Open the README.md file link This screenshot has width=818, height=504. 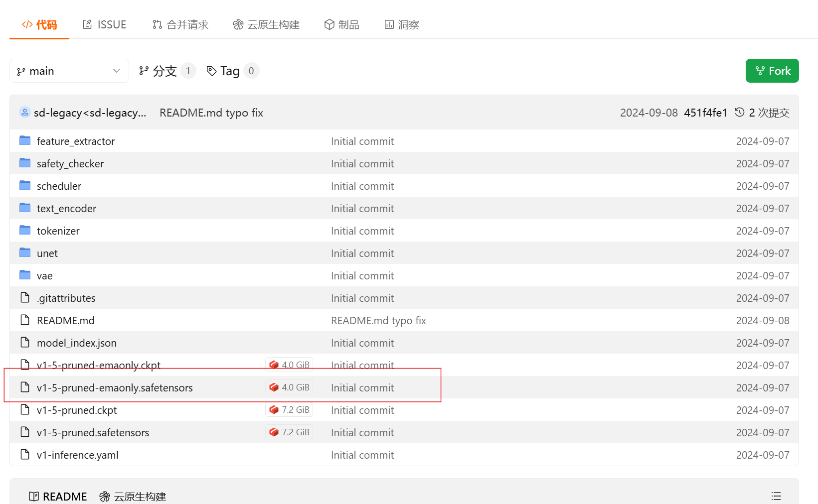tap(65, 320)
